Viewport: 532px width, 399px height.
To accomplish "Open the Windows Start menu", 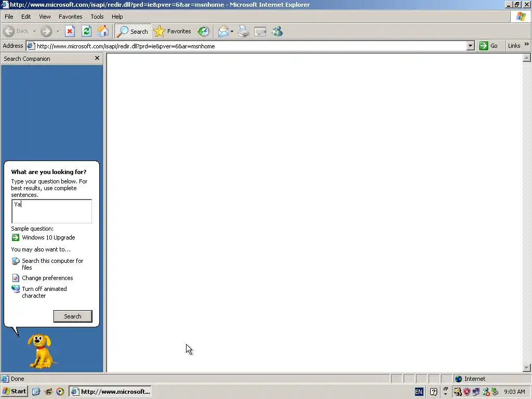I will pos(14,392).
